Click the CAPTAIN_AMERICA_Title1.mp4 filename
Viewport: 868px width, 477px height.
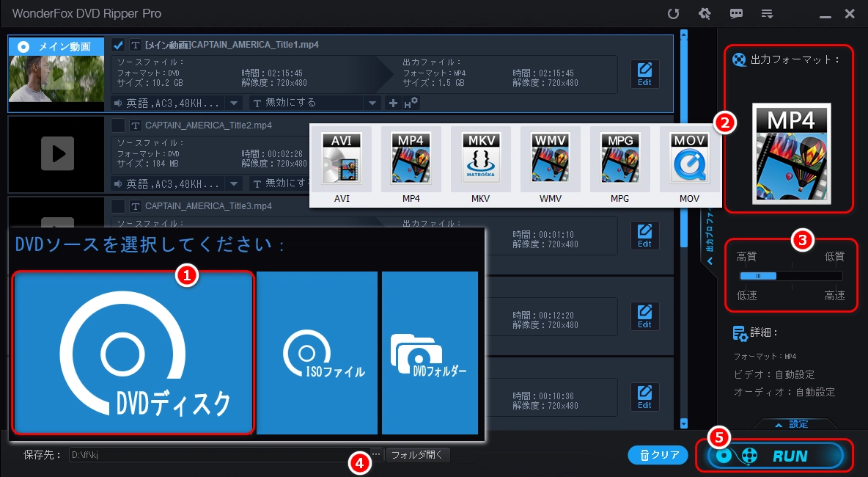[232, 45]
